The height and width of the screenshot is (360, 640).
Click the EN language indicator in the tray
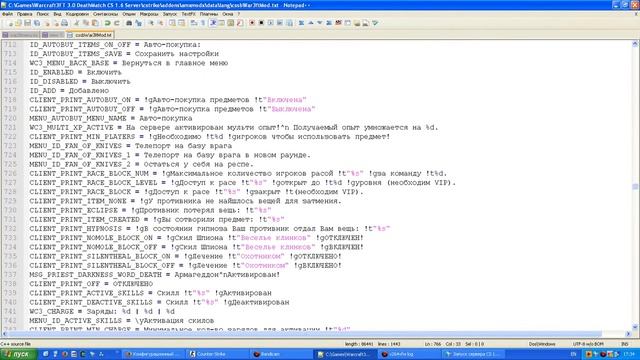pos(573,354)
